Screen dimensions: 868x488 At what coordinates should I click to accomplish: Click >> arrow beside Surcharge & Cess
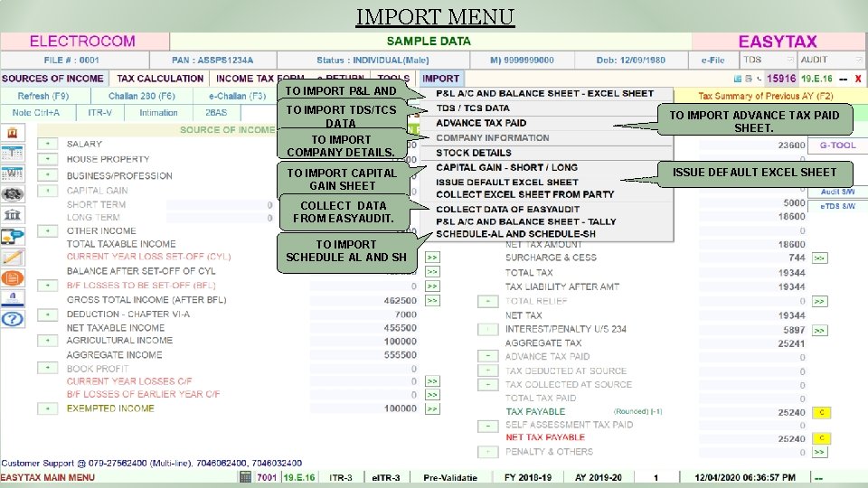pyautogui.click(x=820, y=258)
